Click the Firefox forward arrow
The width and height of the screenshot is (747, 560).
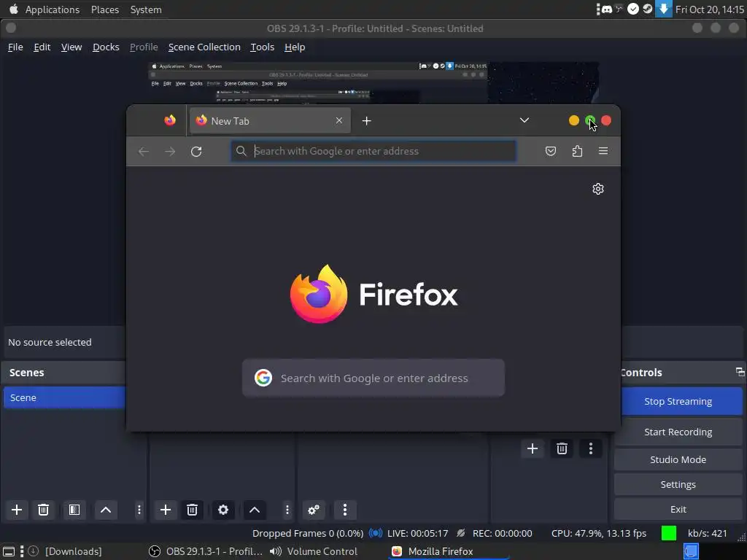coord(169,152)
